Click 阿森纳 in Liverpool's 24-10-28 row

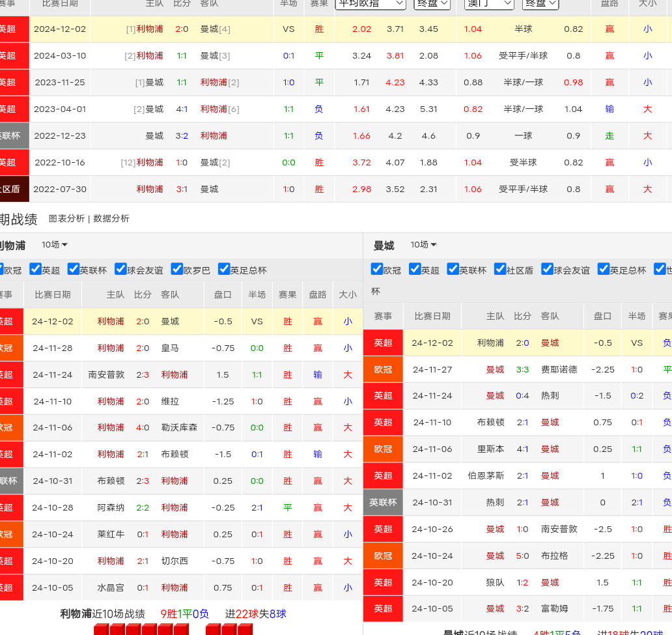click(x=111, y=507)
